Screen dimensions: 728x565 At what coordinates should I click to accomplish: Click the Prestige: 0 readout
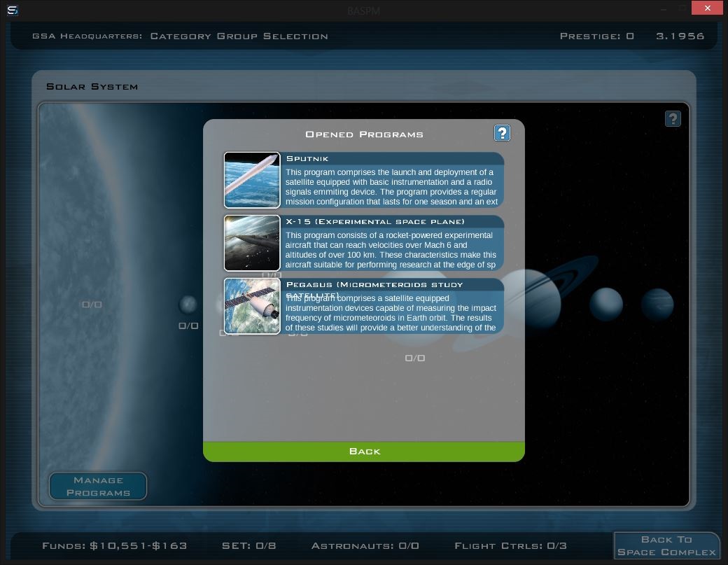click(x=597, y=36)
